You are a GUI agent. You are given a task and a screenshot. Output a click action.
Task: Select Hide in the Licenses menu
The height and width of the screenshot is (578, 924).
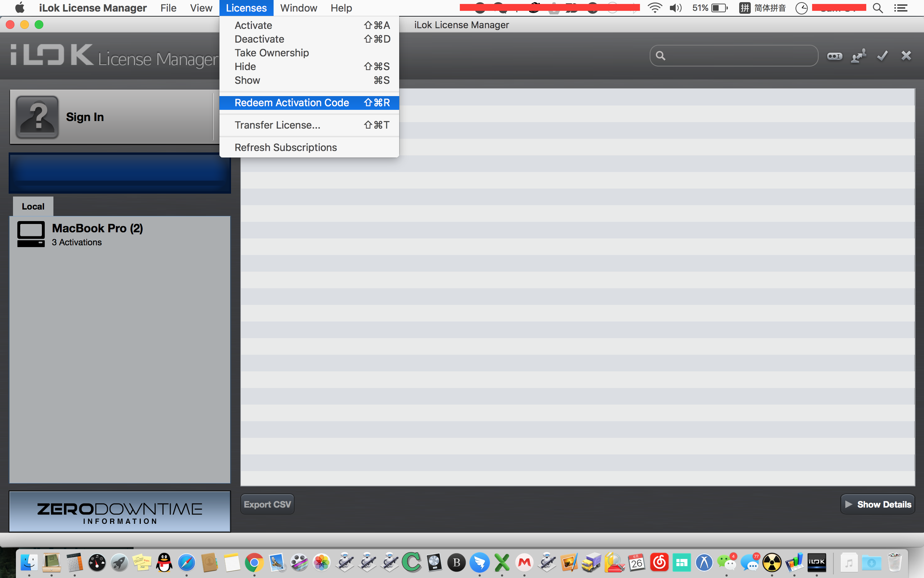309,66
